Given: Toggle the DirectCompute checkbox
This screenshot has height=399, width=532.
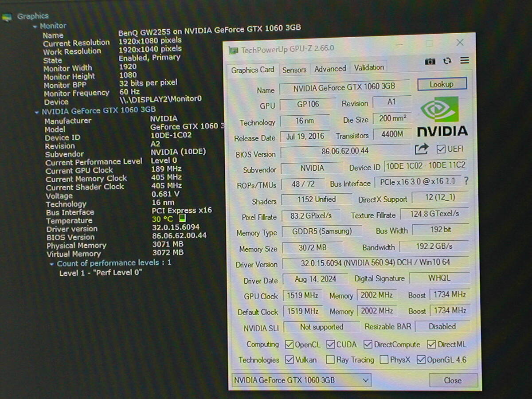Looking at the screenshot, I should click(368, 344).
